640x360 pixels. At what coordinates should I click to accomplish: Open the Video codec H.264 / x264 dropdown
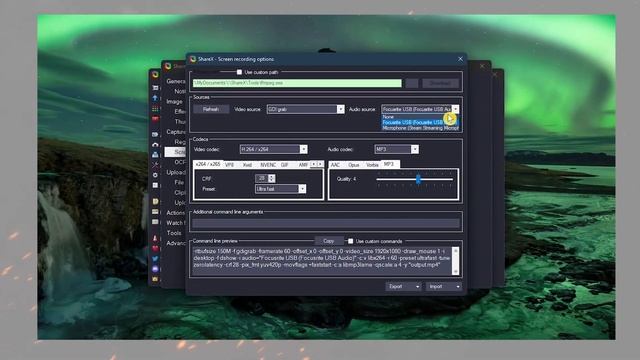tap(273, 149)
